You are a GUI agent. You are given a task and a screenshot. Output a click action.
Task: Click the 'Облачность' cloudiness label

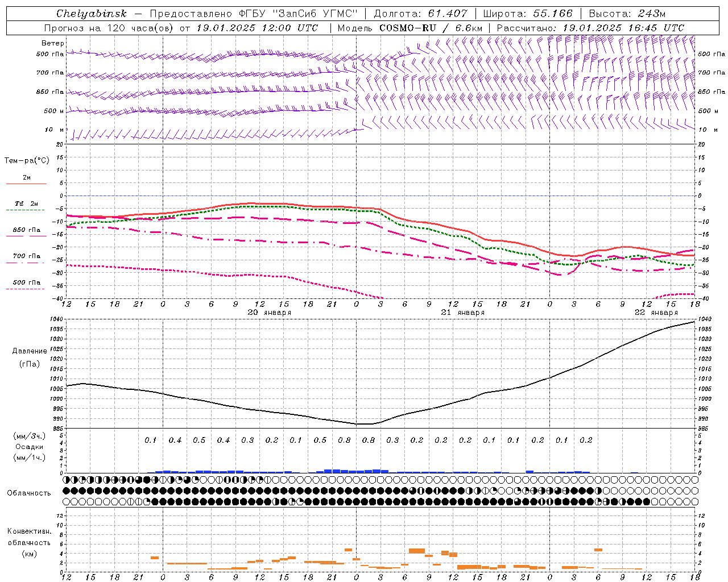click(29, 493)
